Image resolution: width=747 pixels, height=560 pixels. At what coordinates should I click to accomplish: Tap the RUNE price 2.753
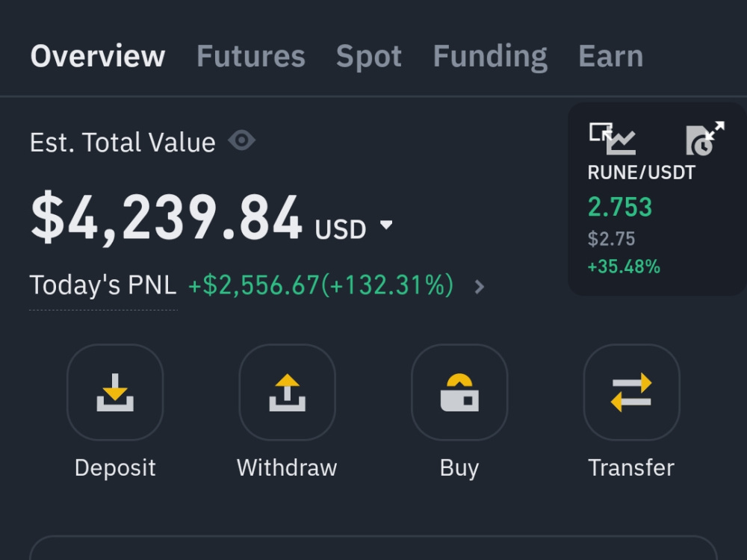(620, 207)
